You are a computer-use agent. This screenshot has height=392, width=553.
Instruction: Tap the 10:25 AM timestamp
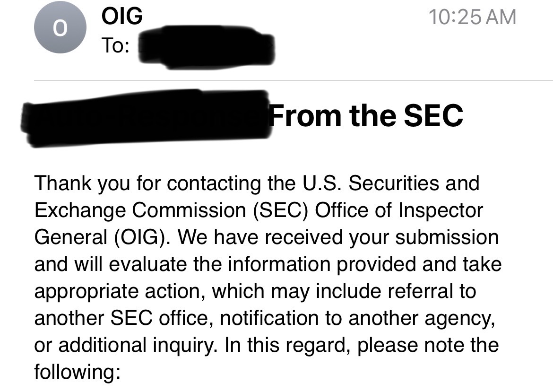[472, 17]
